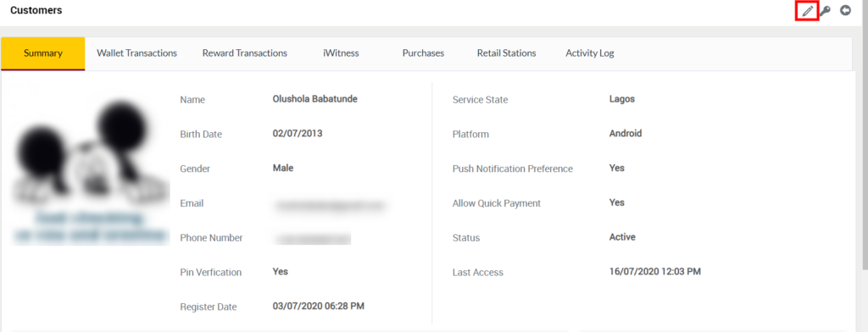Click the Android platform value
This screenshot has height=332, width=868.
point(626,133)
